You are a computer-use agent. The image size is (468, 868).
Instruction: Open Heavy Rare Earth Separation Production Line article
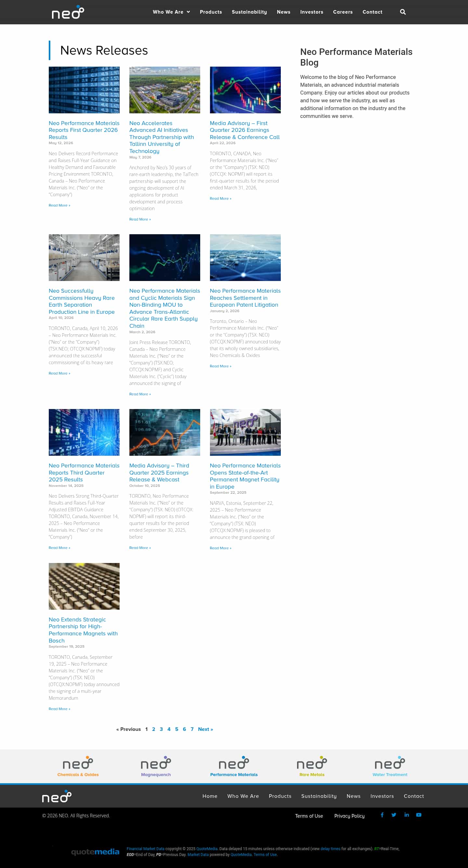[x=82, y=301]
